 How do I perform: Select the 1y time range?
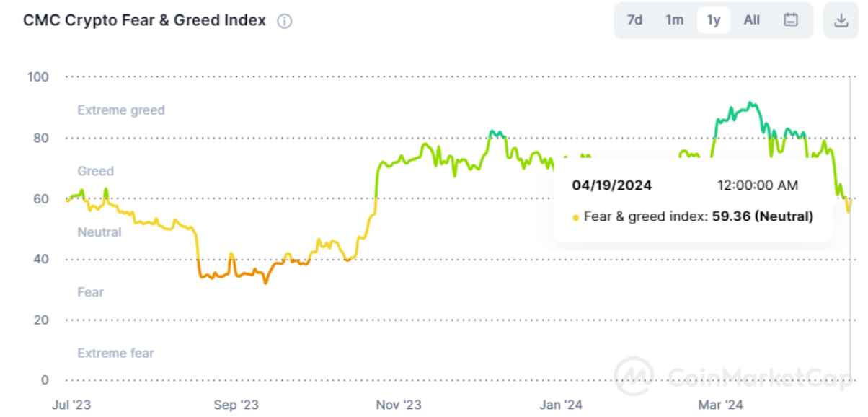[x=713, y=20]
